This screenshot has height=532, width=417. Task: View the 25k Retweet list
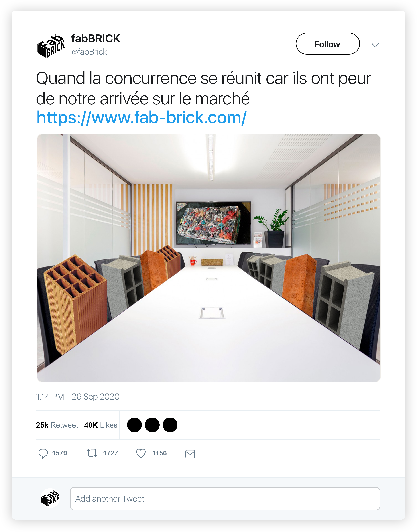click(57, 425)
